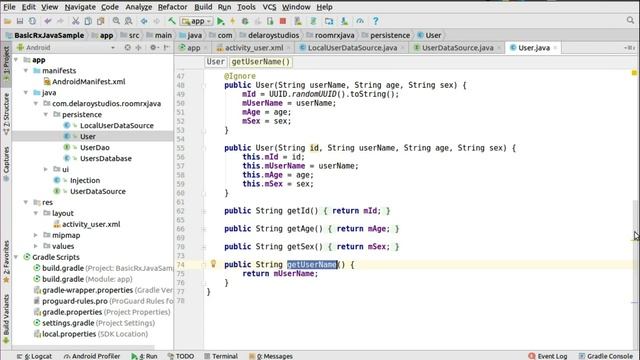Close the User.java tab
This screenshot has width=640, height=360.
[555, 48]
